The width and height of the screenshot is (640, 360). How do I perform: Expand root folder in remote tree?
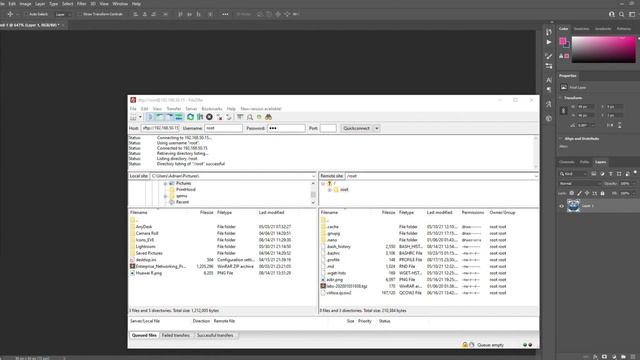tap(330, 190)
